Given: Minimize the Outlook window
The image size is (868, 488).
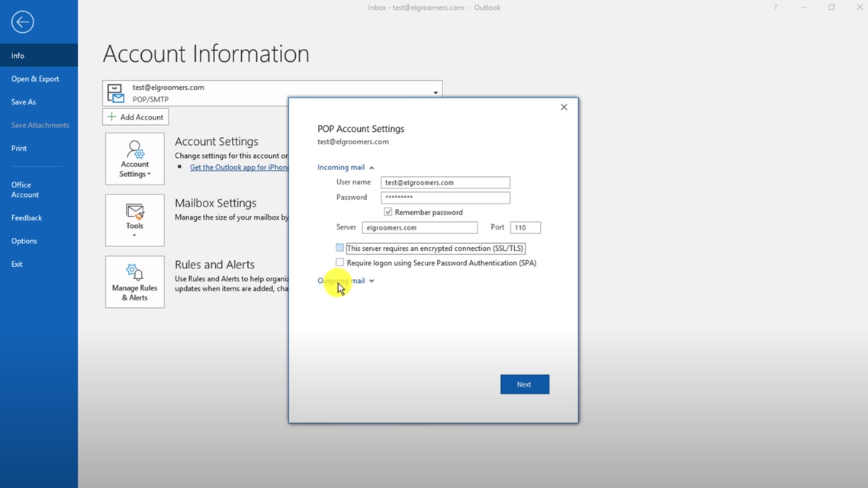Looking at the screenshot, I should [x=804, y=7].
